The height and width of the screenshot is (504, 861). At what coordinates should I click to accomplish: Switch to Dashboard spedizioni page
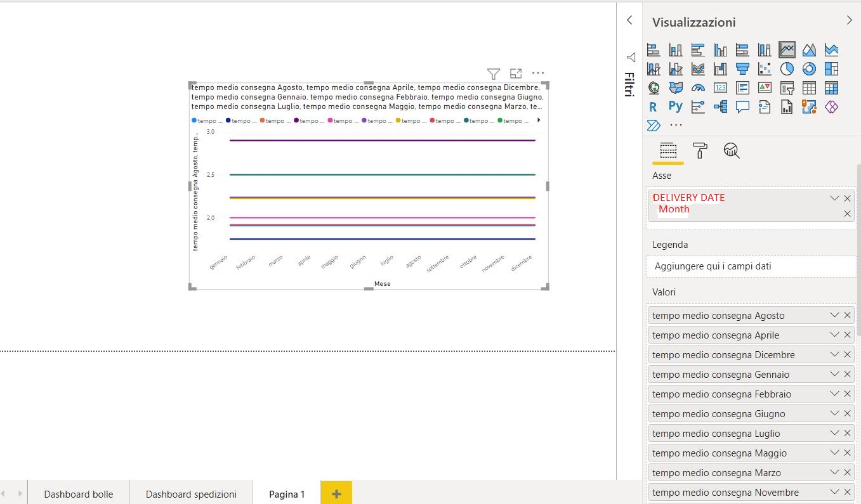click(x=191, y=494)
